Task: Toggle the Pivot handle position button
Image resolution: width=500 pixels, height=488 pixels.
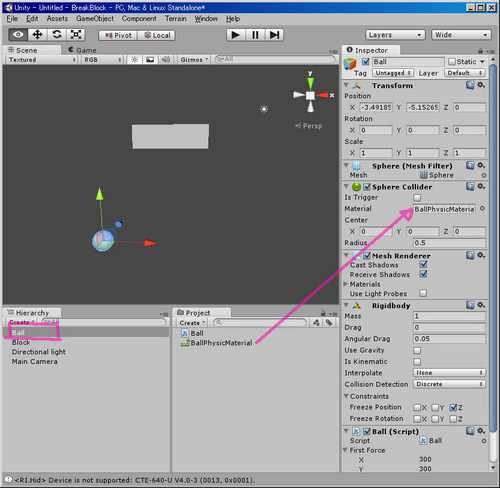Action: [x=118, y=35]
